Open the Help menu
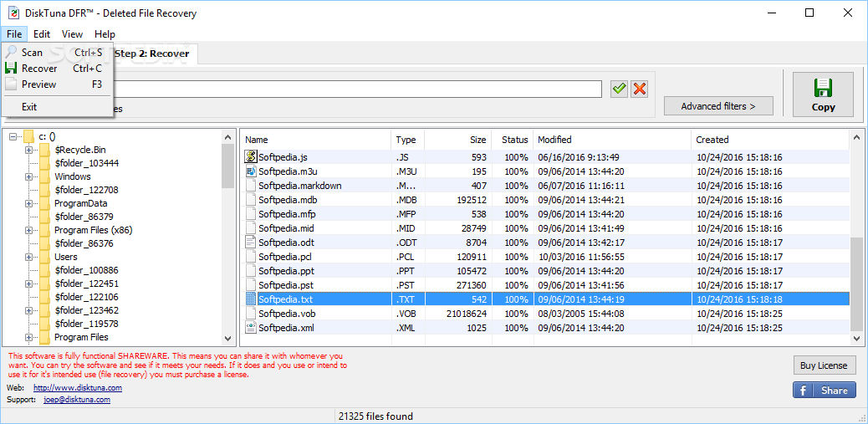868x424 pixels. point(105,33)
